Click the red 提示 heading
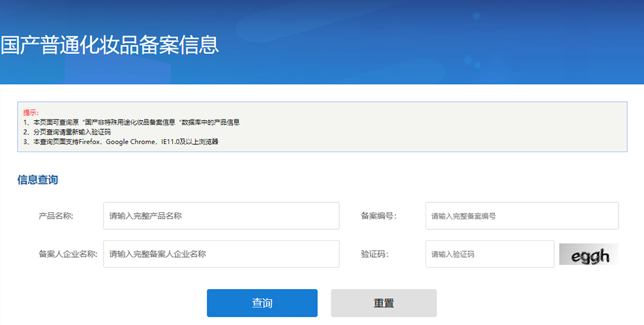This screenshot has height=325, width=644. (31, 112)
